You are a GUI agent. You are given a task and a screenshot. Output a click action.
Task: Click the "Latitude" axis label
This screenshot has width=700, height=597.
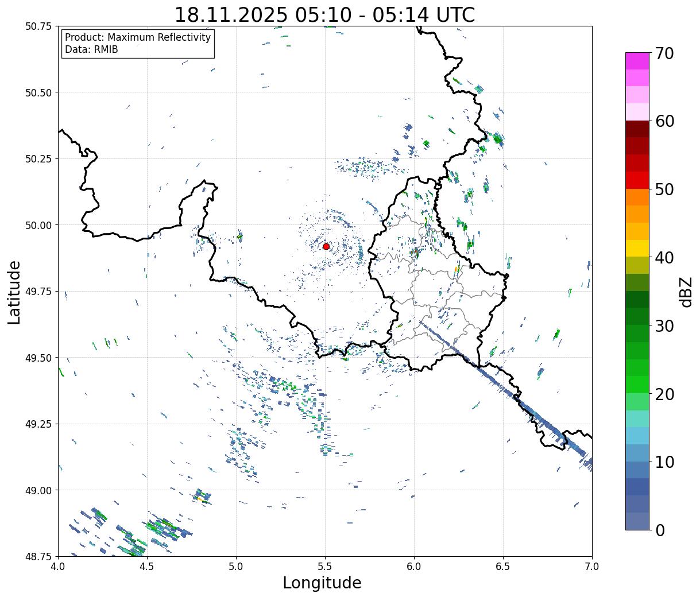(14, 292)
